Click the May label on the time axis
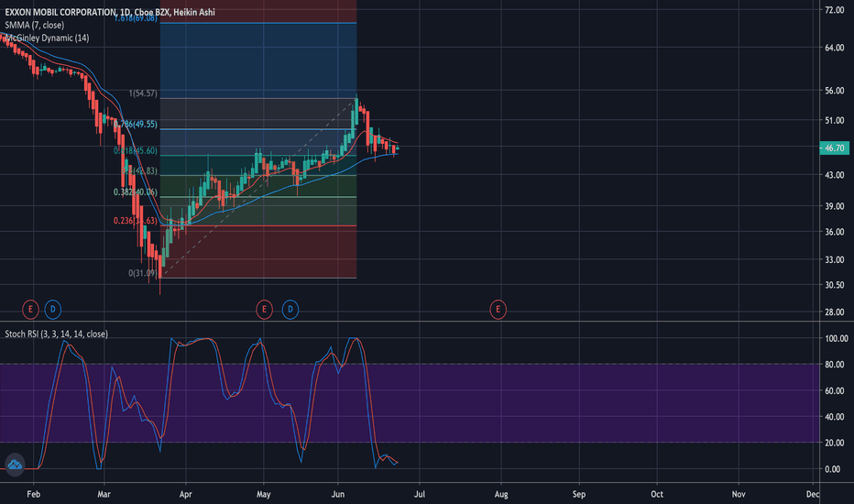This screenshot has width=854, height=504. click(x=264, y=494)
